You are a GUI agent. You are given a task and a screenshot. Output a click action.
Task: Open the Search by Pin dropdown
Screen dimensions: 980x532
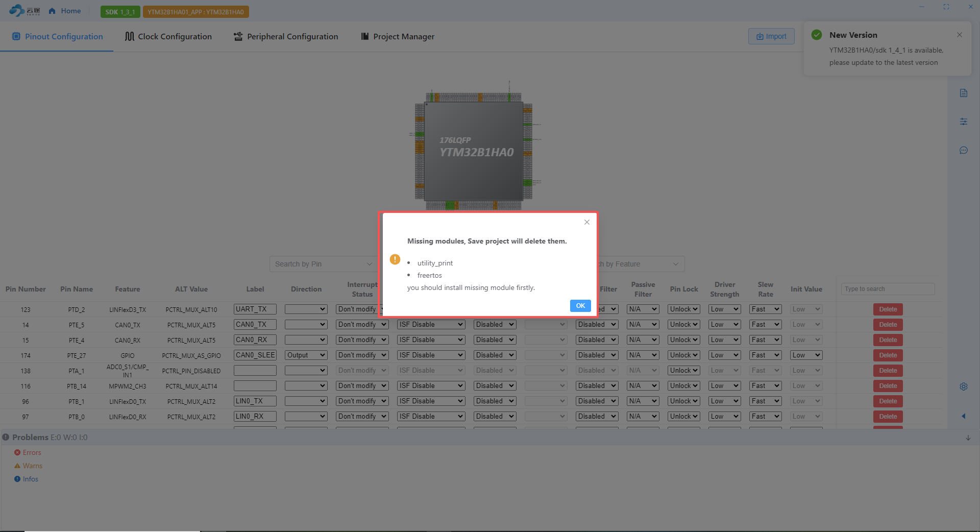click(x=324, y=264)
